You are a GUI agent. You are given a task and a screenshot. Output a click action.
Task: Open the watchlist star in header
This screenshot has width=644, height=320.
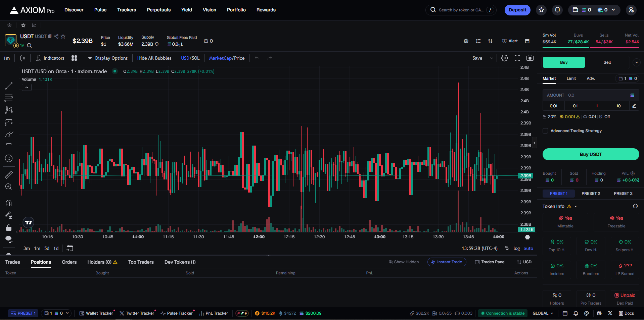tap(541, 10)
